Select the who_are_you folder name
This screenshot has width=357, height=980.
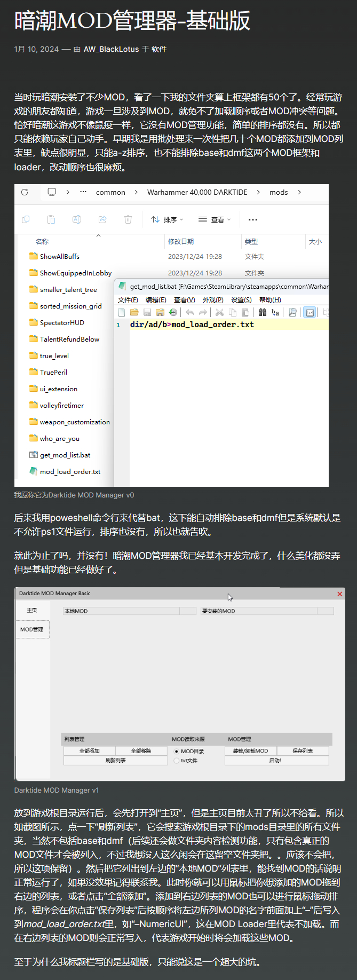click(60, 438)
